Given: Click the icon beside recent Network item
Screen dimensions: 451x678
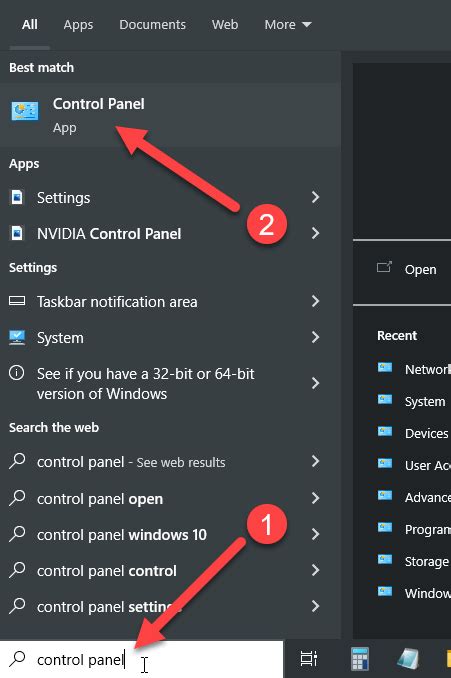Looking at the screenshot, I should (384, 368).
